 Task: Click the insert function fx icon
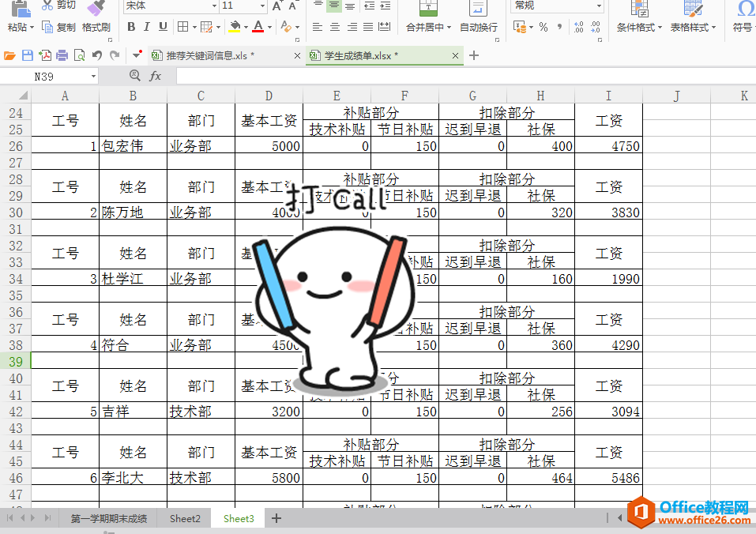[x=156, y=76]
